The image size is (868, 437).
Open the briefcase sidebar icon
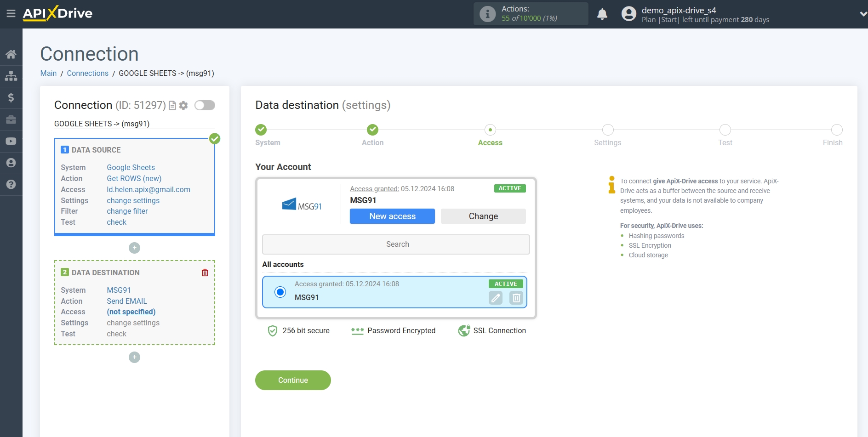coord(11,119)
